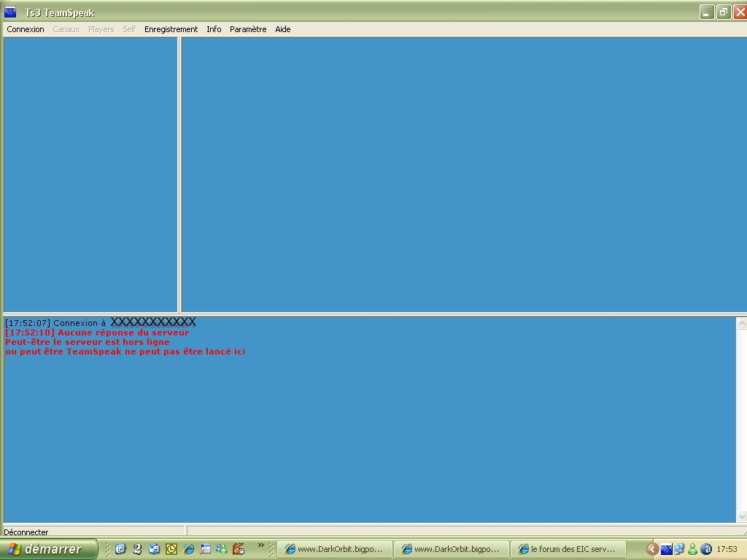
Task: Open the Aide menu
Action: (283, 29)
